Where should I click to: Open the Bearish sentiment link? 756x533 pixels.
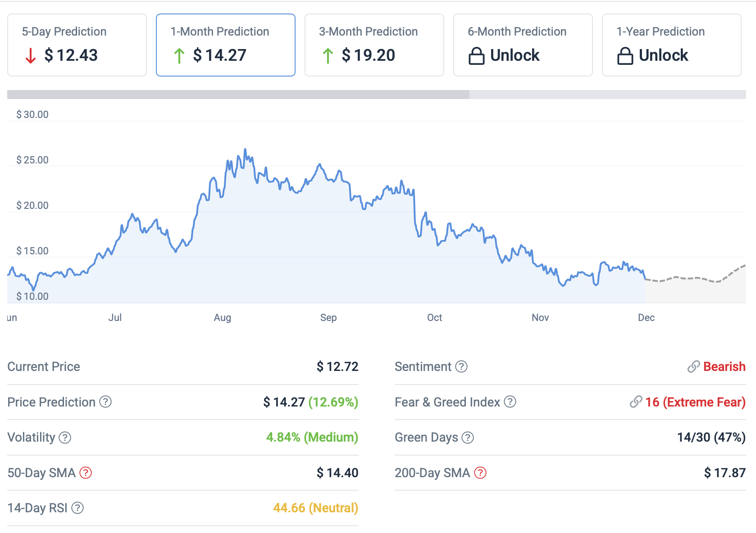click(724, 366)
